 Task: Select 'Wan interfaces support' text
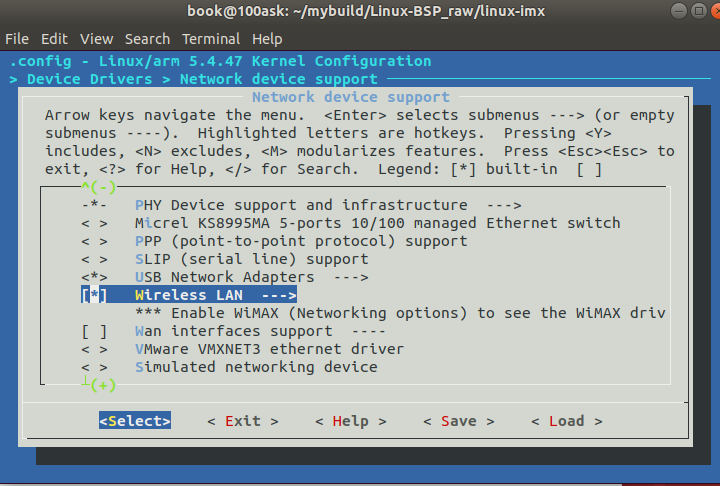coord(234,331)
